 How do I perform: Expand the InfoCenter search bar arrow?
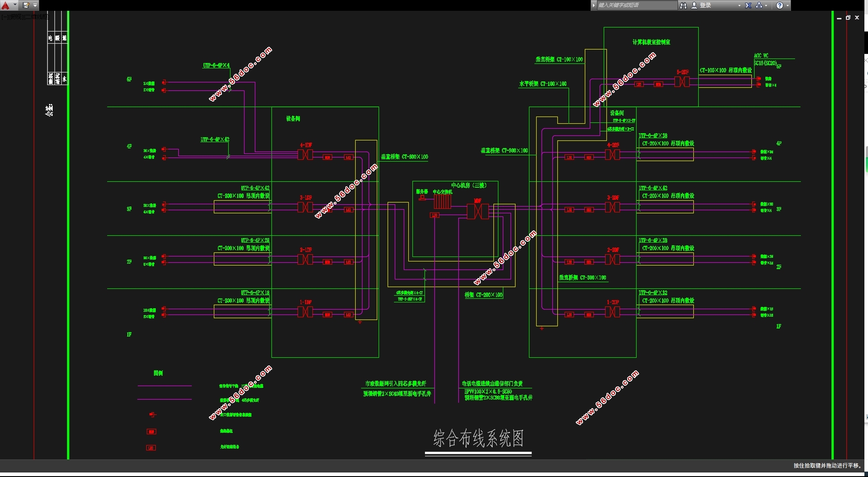[x=594, y=5]
